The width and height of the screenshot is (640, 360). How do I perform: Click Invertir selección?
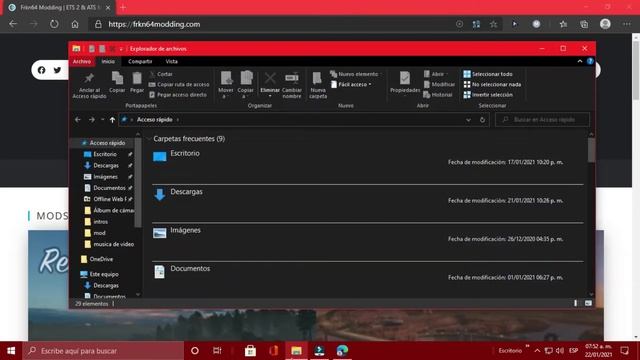tap(488, 95)
